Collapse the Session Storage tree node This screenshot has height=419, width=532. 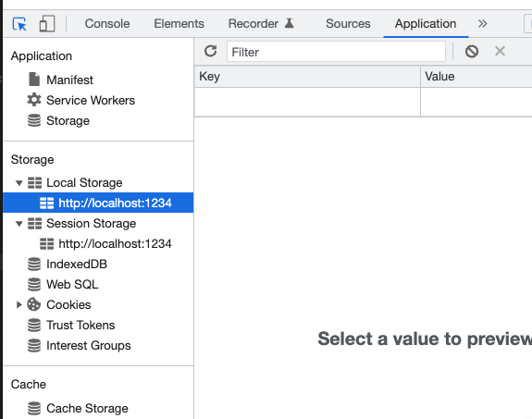click(x=19, y=224)
